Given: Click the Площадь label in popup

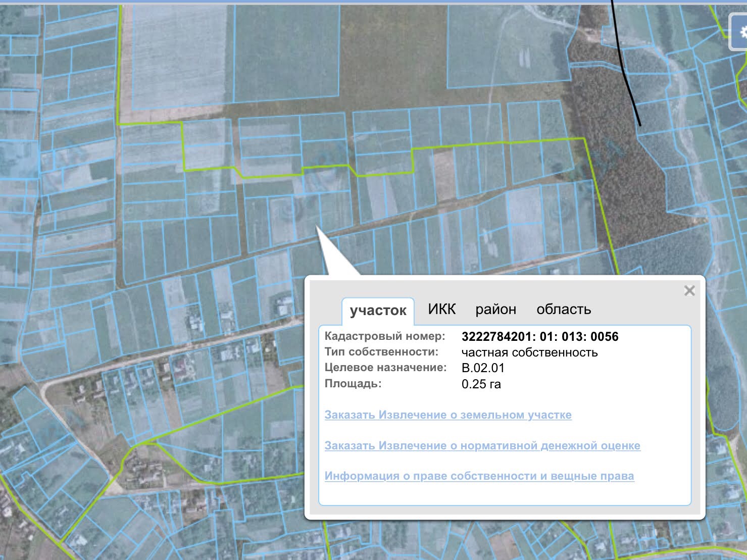Looking at the screenshot, I should point(353,384).
